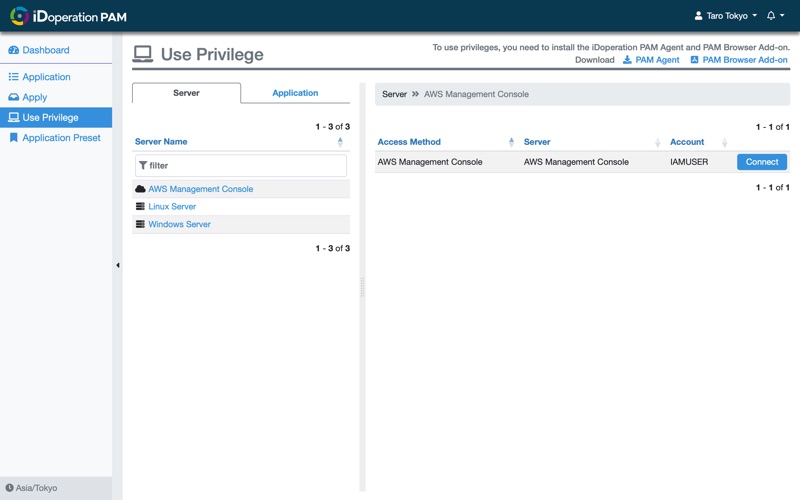Click the Dashboard gauge icon

pyautogui.click(x=14, y=50)
